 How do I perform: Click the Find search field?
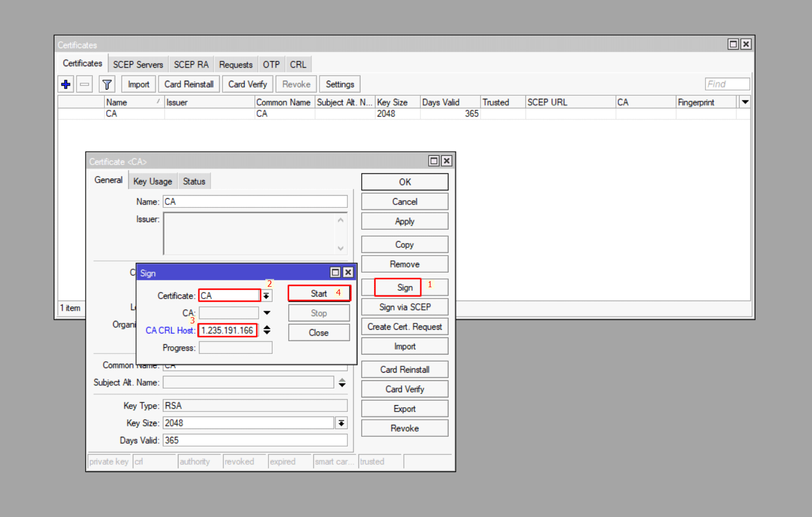click(x=727, y=84)
